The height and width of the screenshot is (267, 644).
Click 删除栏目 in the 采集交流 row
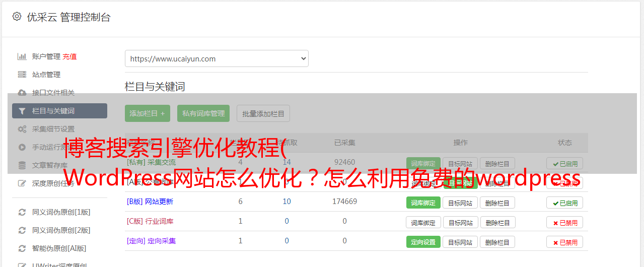coord(497,163)
